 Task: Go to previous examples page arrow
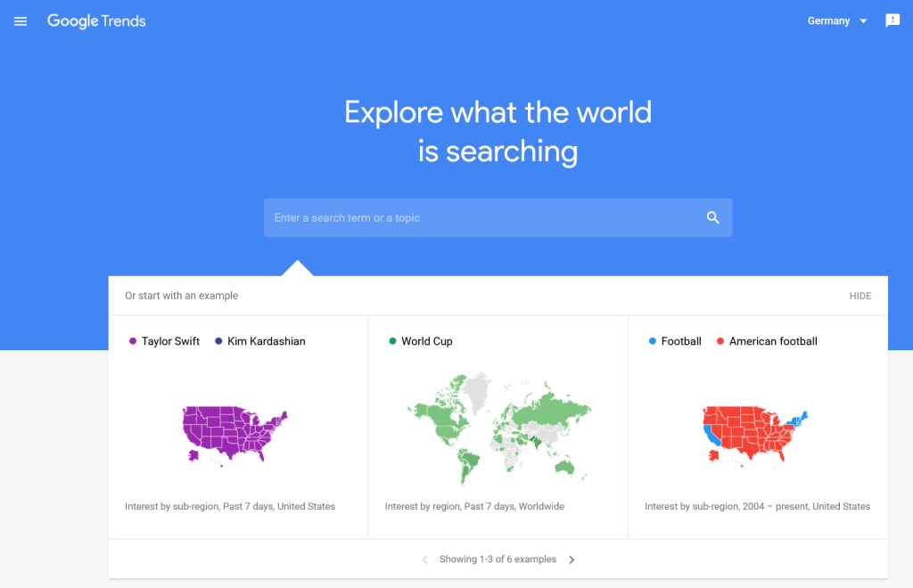coord(424,559)
